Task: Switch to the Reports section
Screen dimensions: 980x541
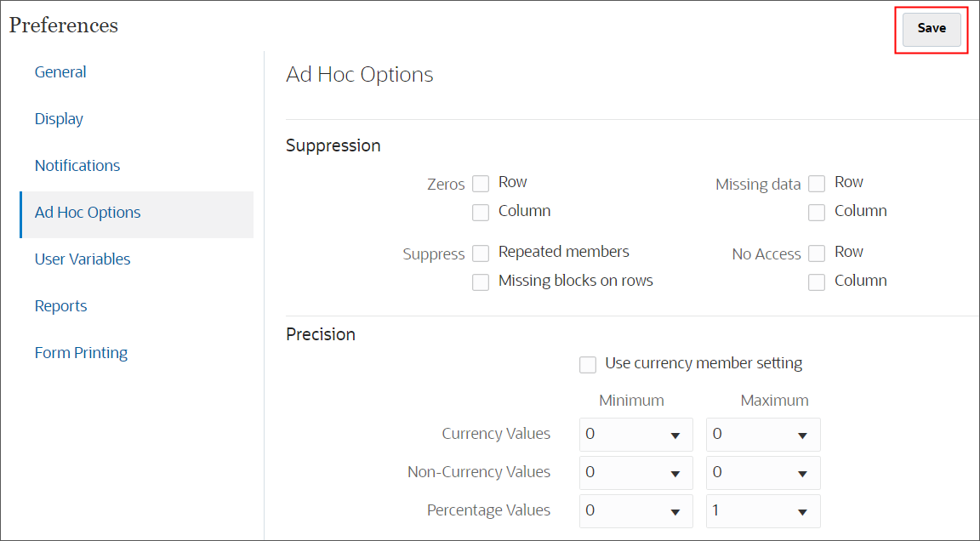Action: [x=60, y=305]
